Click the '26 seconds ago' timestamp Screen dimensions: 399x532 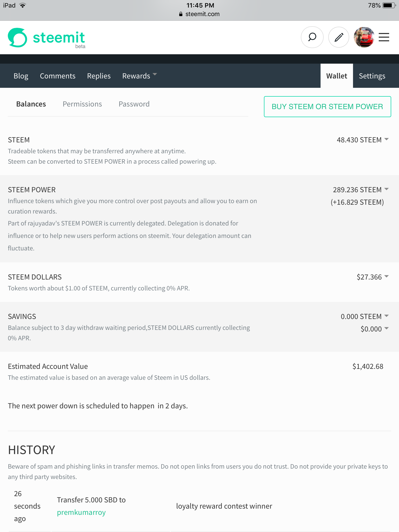[27, 506]
